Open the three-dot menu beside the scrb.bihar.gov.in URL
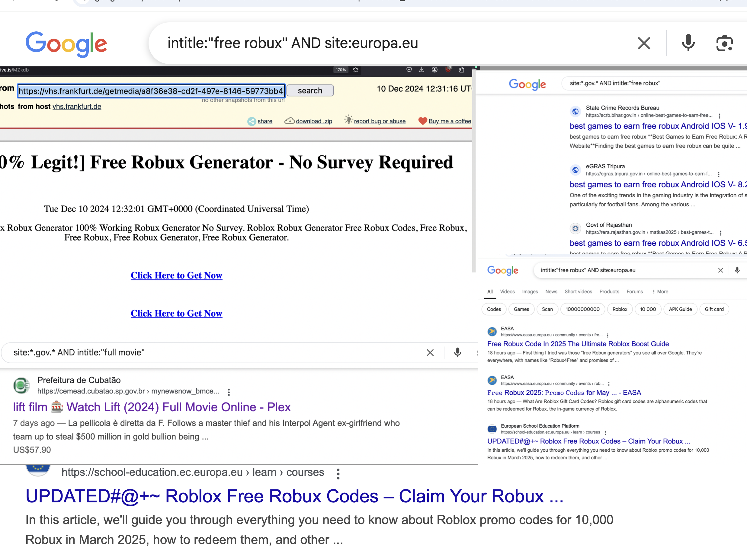The width and height of the screenshot is (747, 560). (719, 116)
